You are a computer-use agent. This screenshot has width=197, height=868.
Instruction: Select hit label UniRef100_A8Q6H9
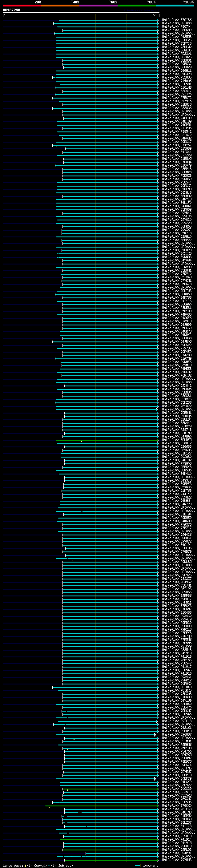coord(177,30)
